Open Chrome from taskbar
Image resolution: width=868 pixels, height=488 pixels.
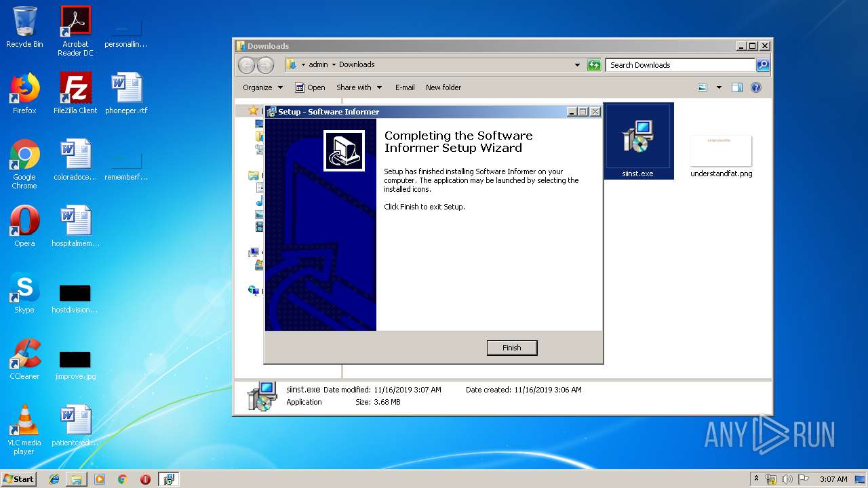(122, 479)
